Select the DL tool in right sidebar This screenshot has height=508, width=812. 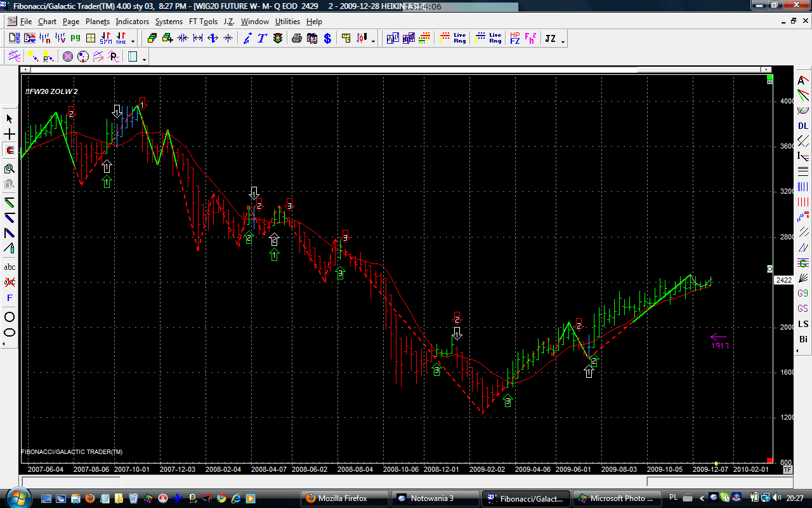point(803,126)
